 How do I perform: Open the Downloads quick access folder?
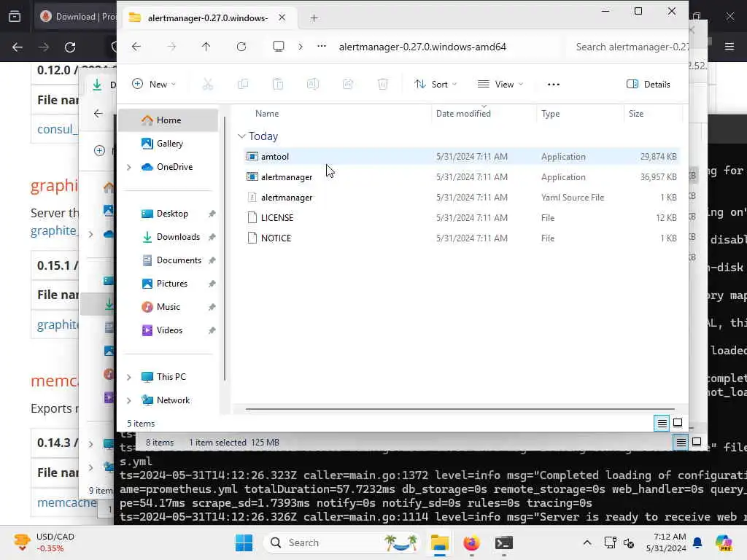168,237
